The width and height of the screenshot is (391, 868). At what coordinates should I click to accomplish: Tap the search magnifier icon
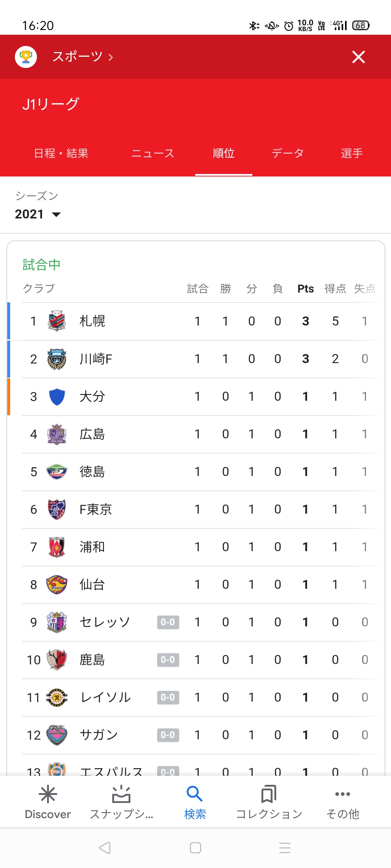195,794
